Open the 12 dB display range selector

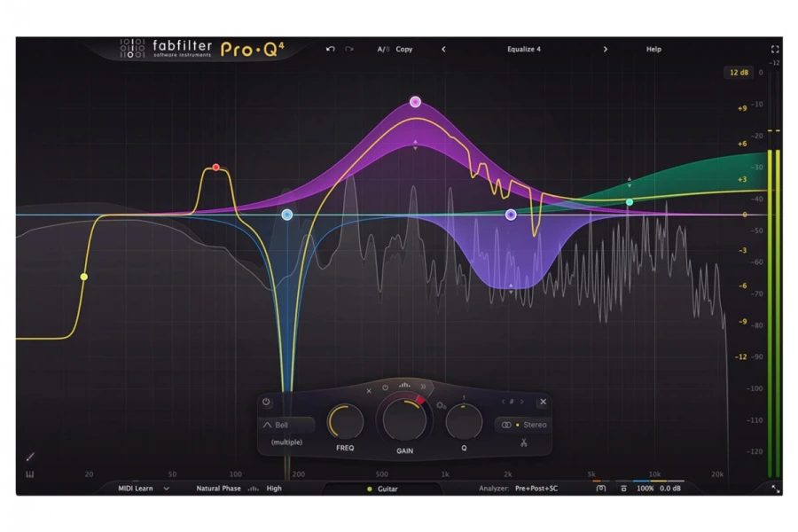click(739, 73)
